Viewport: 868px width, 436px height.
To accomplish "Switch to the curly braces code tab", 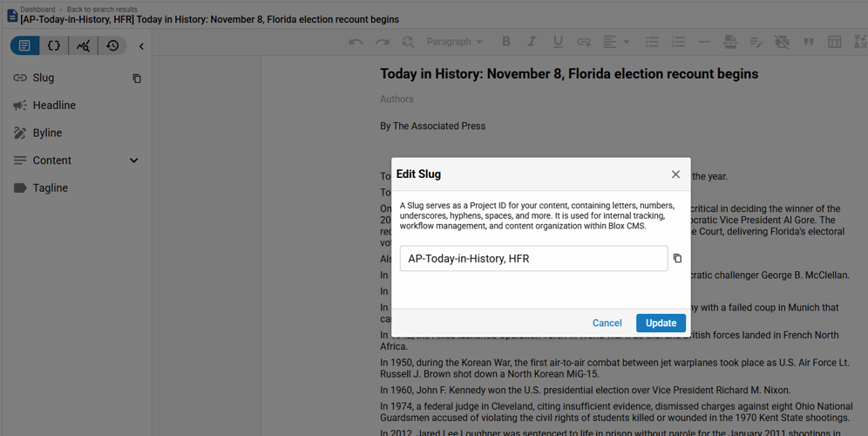I will pyautogui.click(x=54, y=45).
